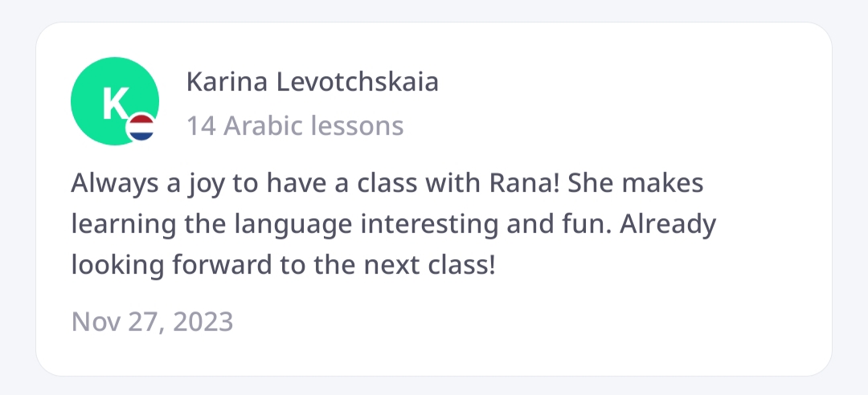Viewport: 868px width, 395px height.
Task: Click the sentence "looking forward to the next class!"
Action: [x=283, y=263]
